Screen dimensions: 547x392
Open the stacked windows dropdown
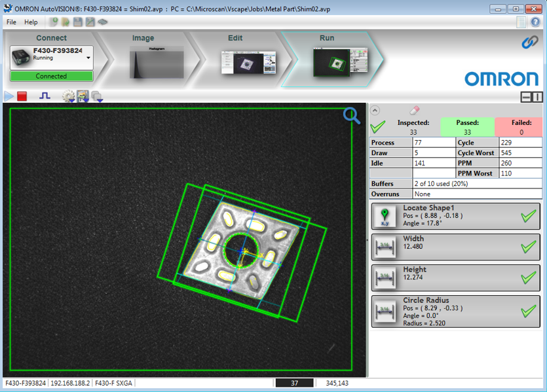point(97,96)
